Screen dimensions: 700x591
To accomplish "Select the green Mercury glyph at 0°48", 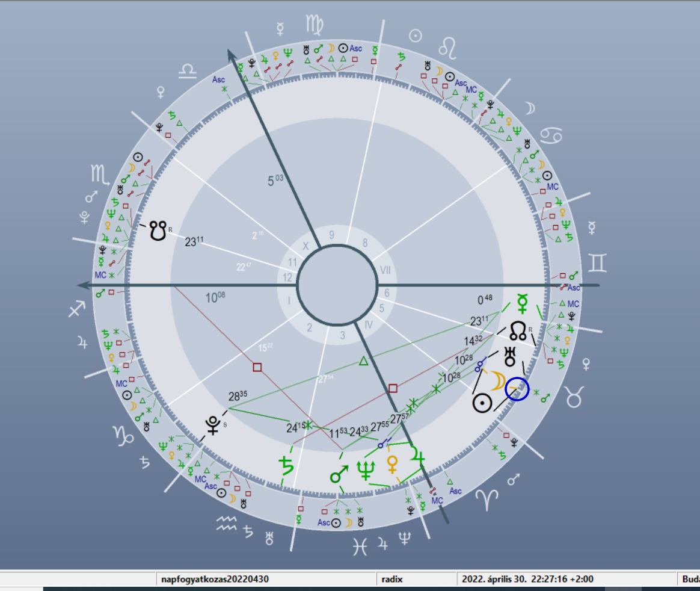I will click(x=522, y=304).
